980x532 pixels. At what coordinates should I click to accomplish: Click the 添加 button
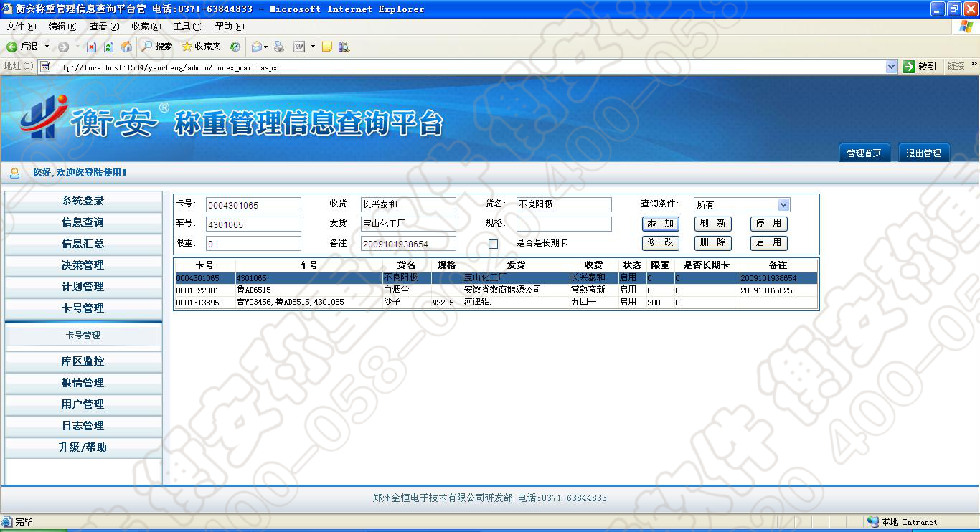(660, 224)
